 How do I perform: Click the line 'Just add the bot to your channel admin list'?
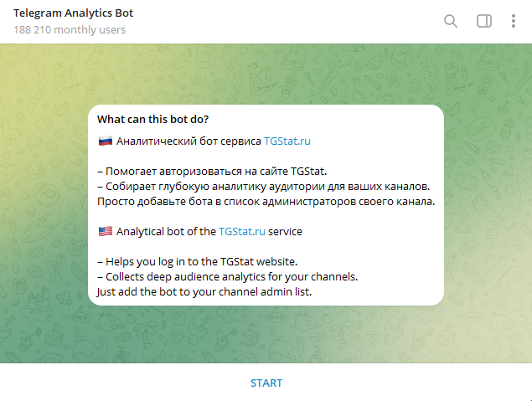[204, 292]
